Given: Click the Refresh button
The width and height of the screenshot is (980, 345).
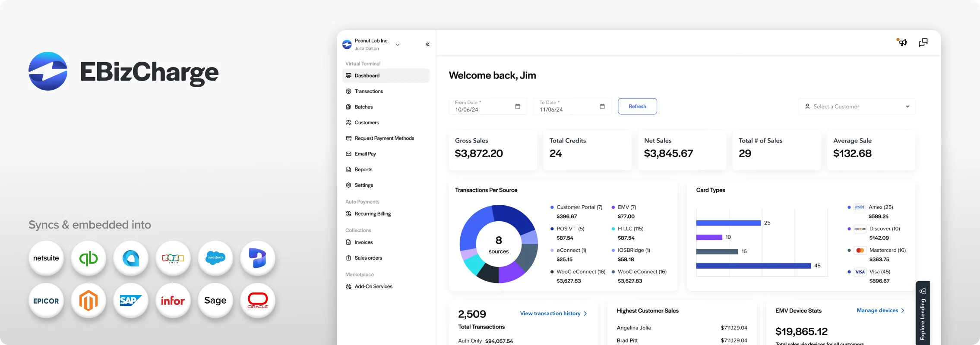Looking at the screenshot, I should tap(637, 107).
